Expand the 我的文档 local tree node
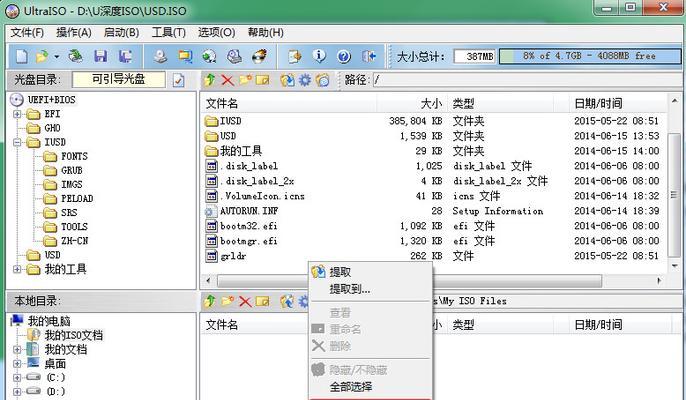 (17, 350)
